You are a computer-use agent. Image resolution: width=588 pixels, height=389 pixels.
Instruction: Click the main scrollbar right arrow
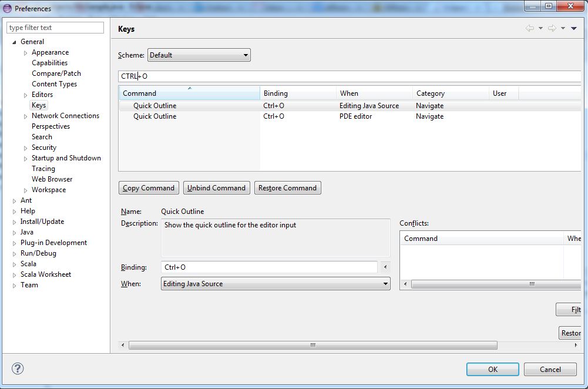[576, 345]
